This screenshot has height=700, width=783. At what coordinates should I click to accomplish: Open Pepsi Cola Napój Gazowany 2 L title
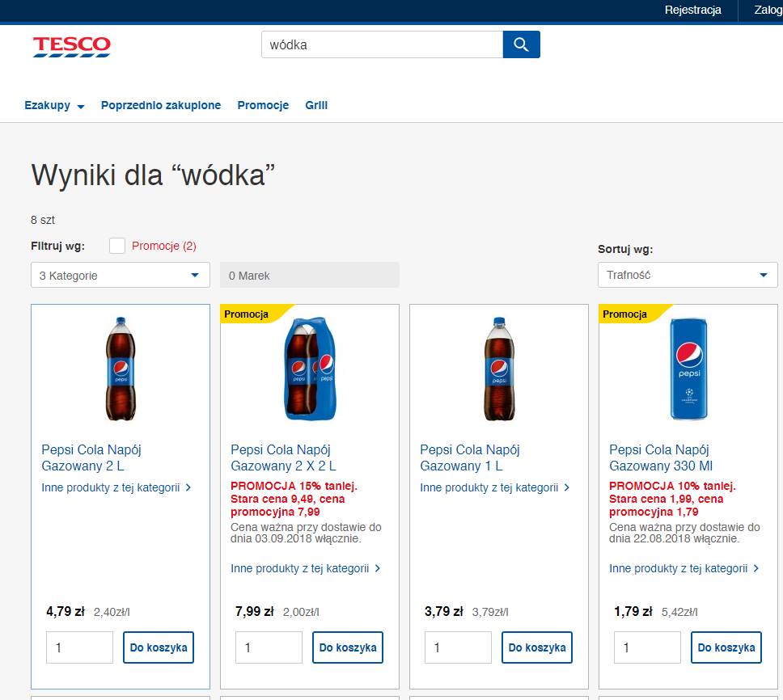click(x=91, y=458)
